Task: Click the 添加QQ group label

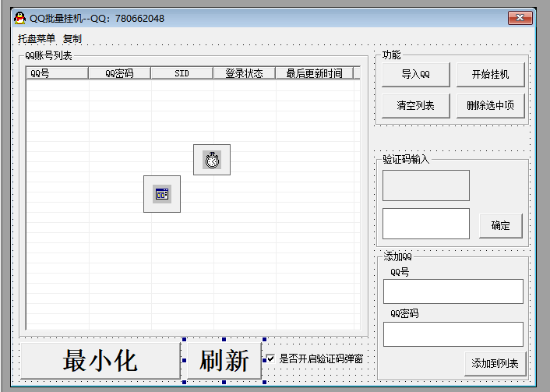Action: click(x=397, y=256)
